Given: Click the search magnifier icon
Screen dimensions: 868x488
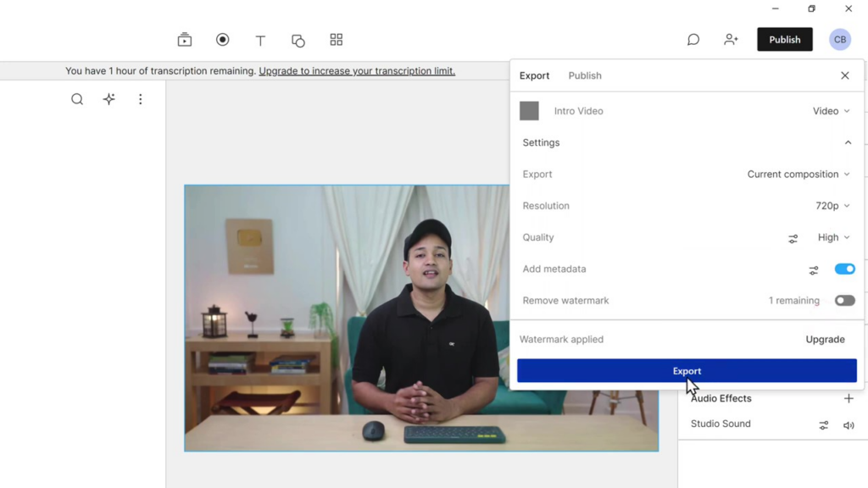Looking at the screenshot, I should pos(77,99).
